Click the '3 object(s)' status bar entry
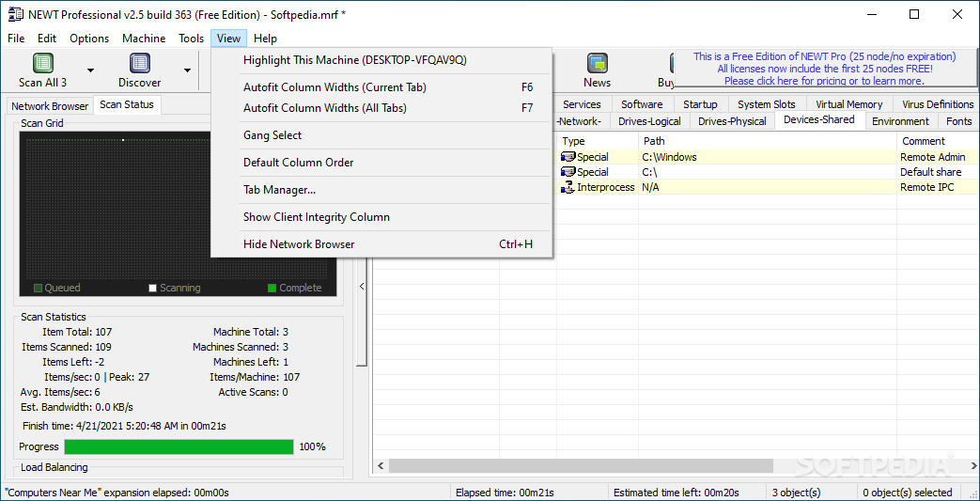The width and height of the screenshot is (980, 501). (x=811, y=493)
